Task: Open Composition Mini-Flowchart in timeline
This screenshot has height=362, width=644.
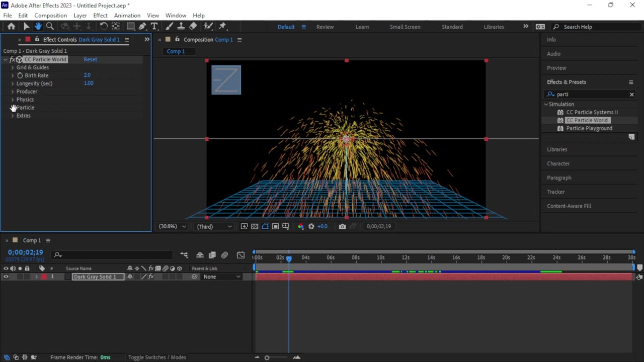Action: (x=184, y=255)
